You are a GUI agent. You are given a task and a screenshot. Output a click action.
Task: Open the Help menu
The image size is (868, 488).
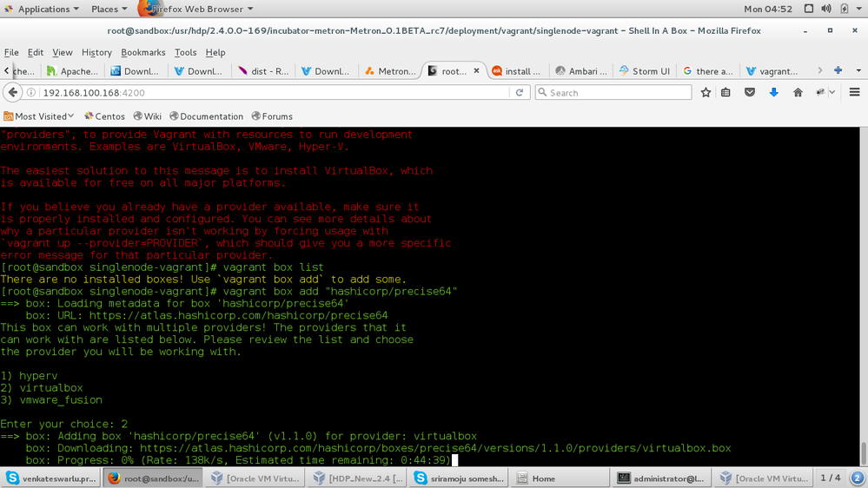pos(215,52)
